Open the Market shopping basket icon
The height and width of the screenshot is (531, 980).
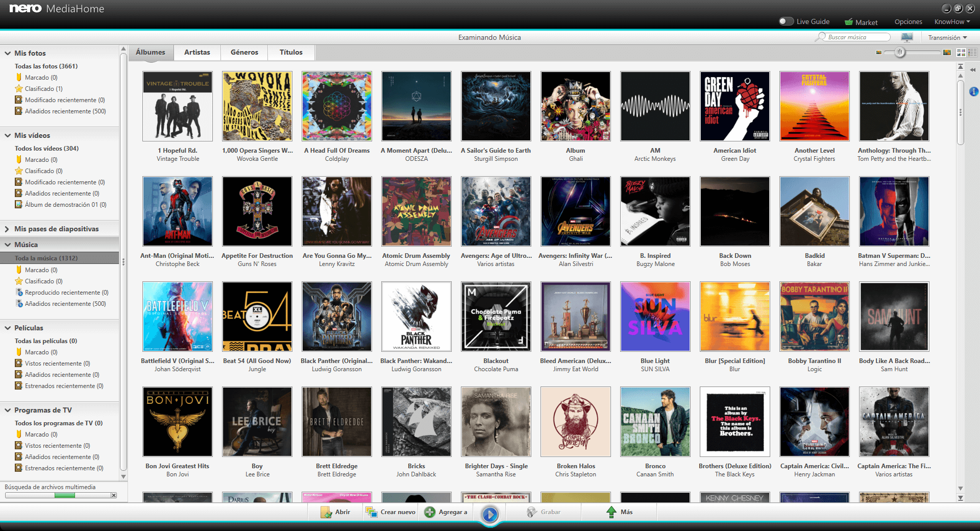pos(848,22)
